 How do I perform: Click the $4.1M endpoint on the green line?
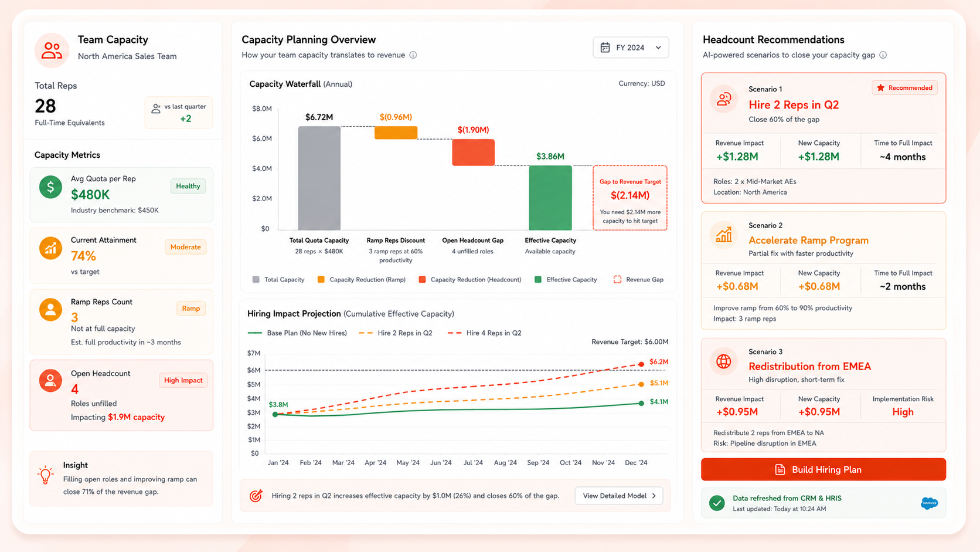[641, 403]
